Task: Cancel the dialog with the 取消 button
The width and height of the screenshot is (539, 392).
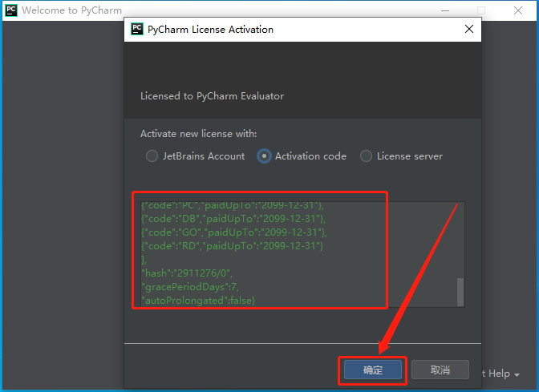Action: 440,370
